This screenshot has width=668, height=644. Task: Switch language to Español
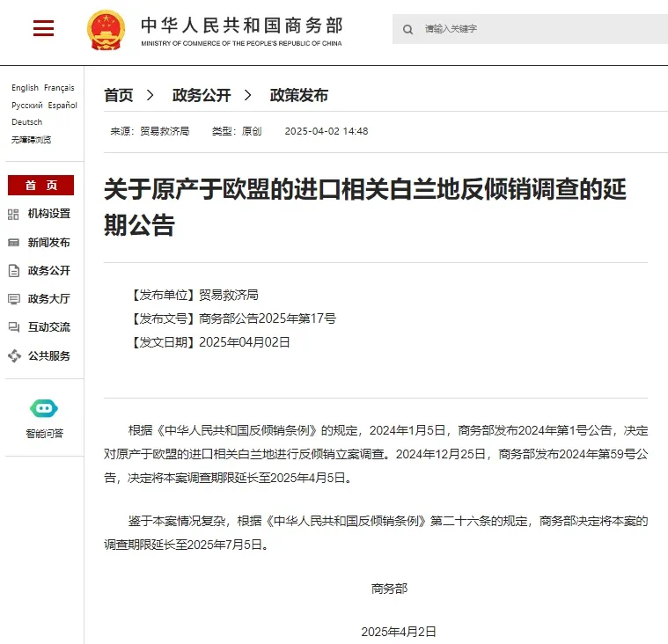tap(62, 106)
